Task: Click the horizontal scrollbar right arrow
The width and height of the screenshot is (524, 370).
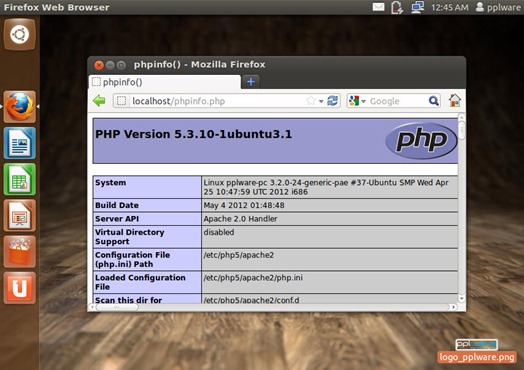Action: pos(453,307)
